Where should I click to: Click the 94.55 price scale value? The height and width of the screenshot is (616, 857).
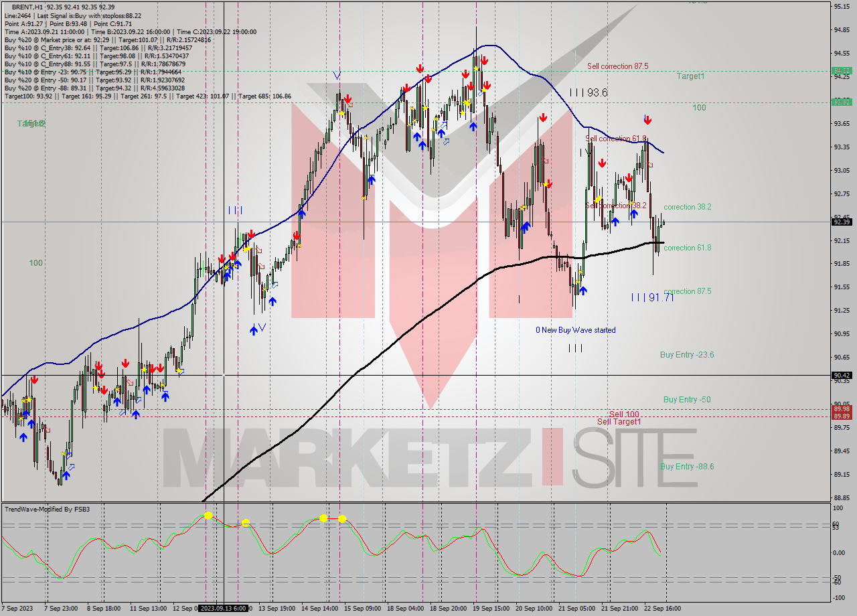[x=842, y=53]
